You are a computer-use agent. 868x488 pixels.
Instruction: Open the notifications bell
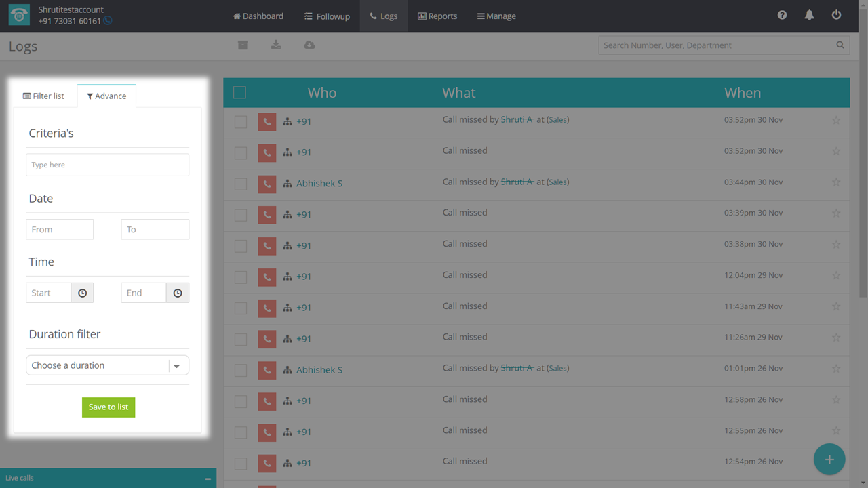click(809, 15)
